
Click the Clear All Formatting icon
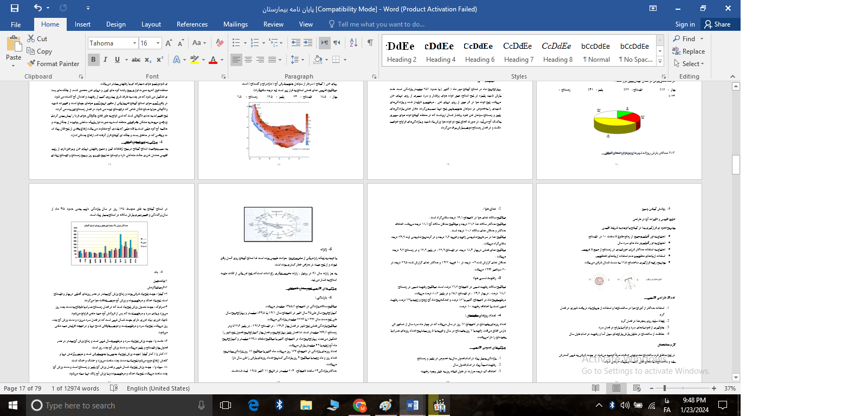click(x=220, y=43)
